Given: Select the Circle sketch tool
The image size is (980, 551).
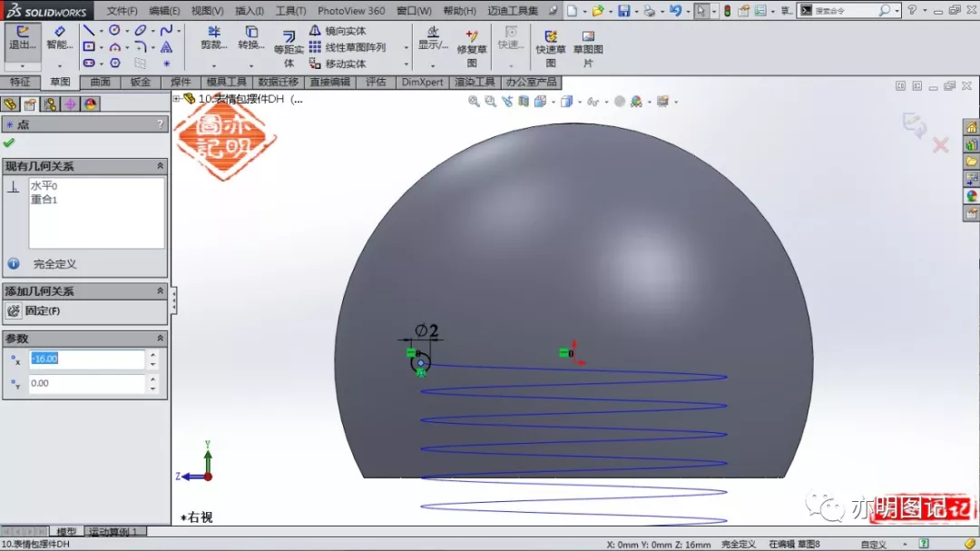Looking at the screenshot, I should [x=114, y=30].
